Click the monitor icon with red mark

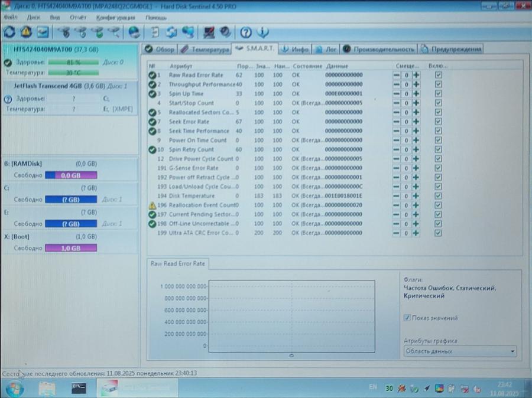point(209,32)
